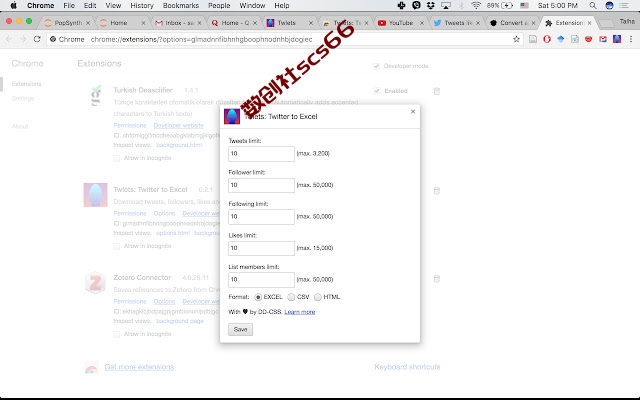Remove Turkish Deasciifier with trash icon

point(437,91)
